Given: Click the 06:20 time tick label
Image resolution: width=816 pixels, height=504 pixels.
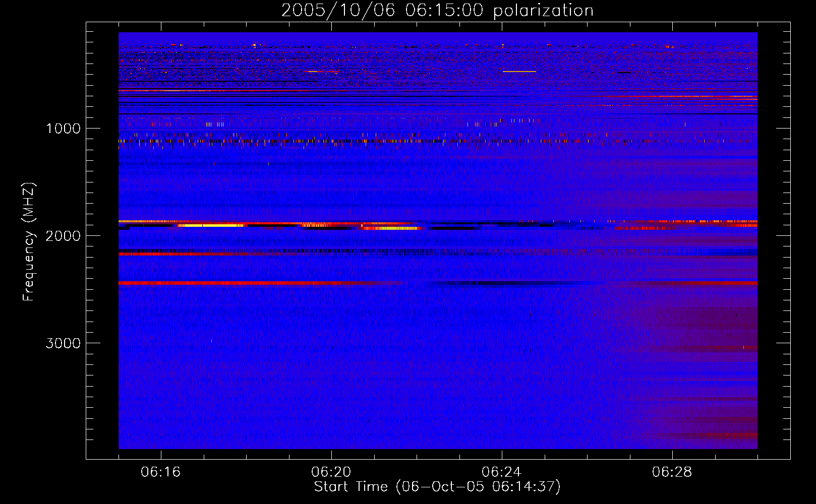Looking at the screenshot, I should [331, 472].
